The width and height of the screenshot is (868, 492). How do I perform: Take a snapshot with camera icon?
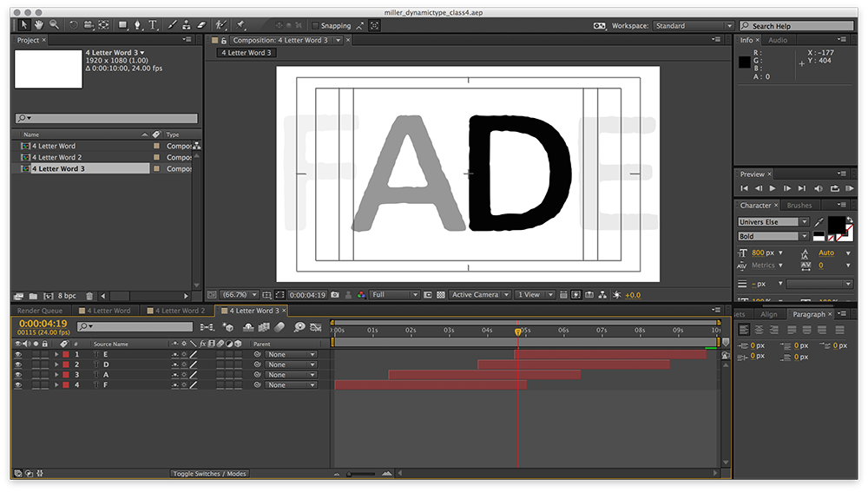335,295
